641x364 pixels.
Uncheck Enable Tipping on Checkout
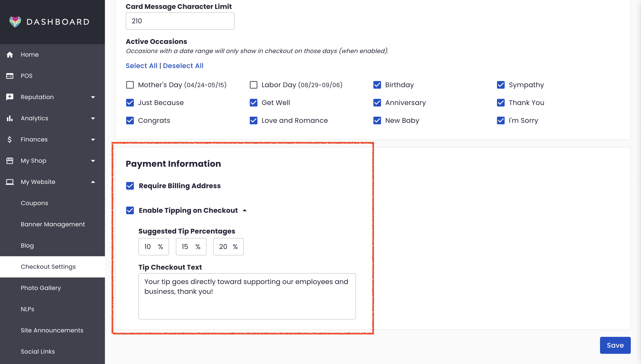tap(130, 210)
